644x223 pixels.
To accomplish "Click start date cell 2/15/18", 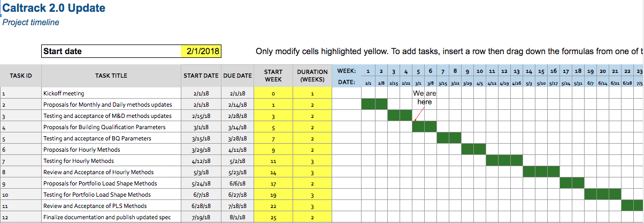I will click(201, 116).
